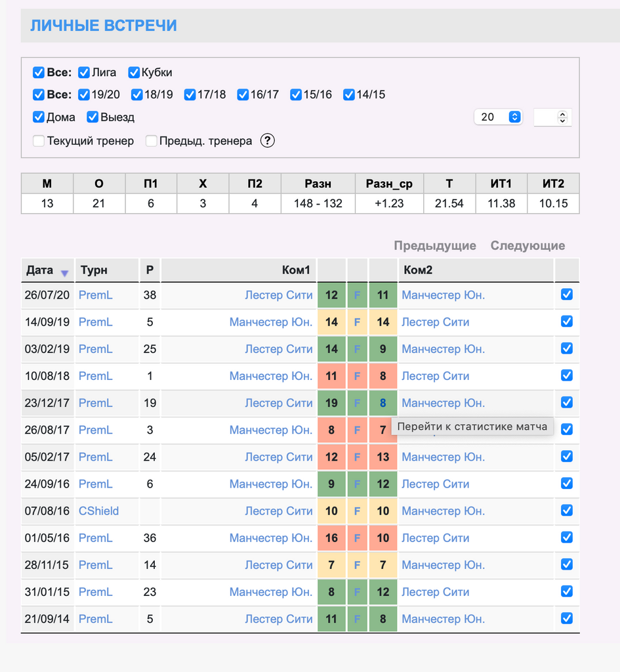This screenshot has width=620, height=672.
Task: Uncheck the 19/20 season checkbox
Action: coord(84,94)
